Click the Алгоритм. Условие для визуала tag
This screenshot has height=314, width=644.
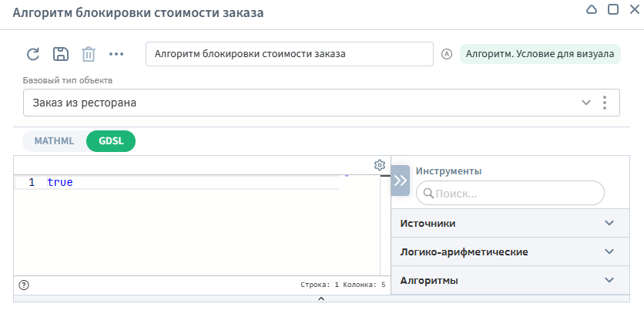pyautogui.click(x=540, y=54)
